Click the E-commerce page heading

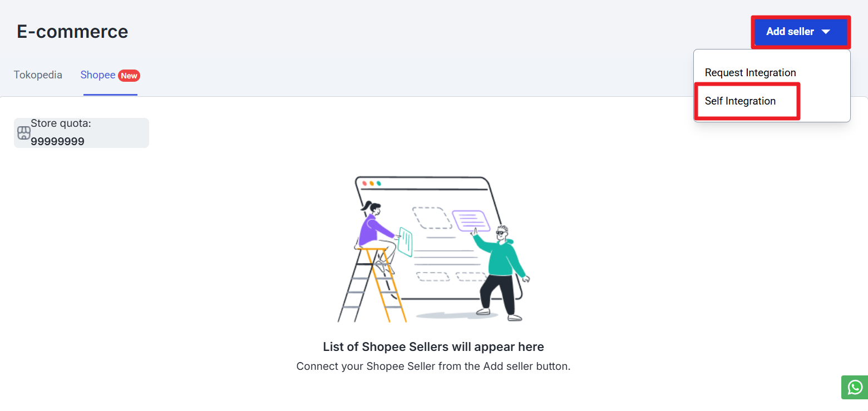coord(72,32)
